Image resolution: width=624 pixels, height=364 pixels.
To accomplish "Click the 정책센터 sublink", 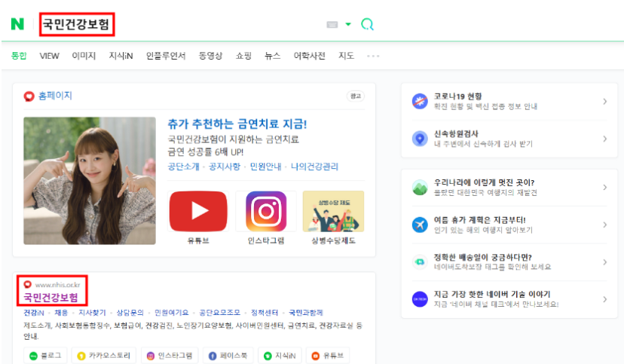I will (x=265, y=313).
